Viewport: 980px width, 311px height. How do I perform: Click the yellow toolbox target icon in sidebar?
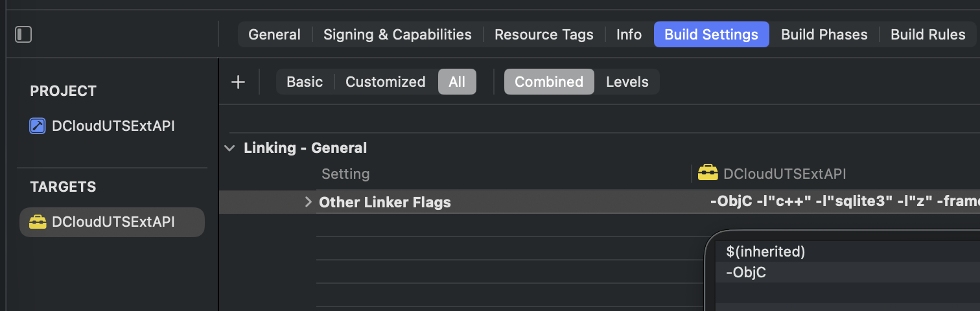pos(38,222)
